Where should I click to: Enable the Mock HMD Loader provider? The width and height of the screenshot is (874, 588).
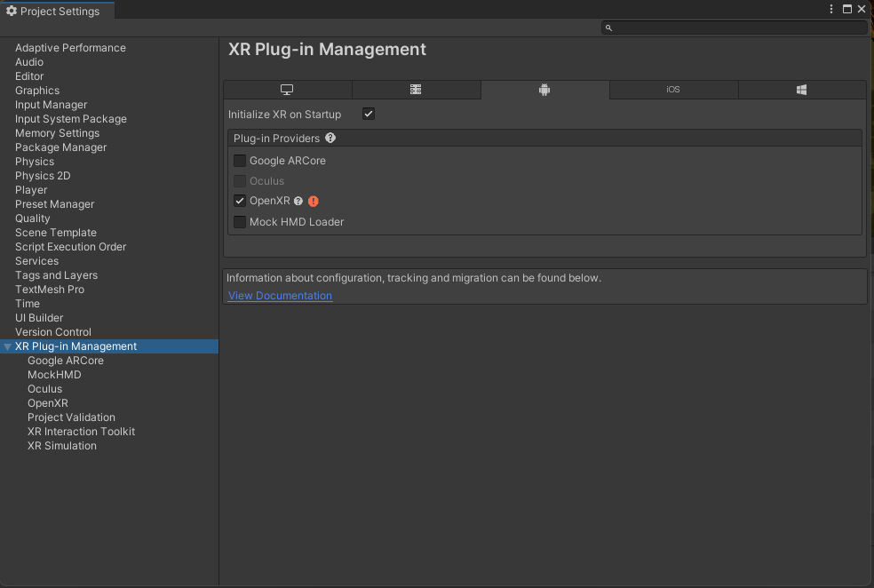click(239, 221)
